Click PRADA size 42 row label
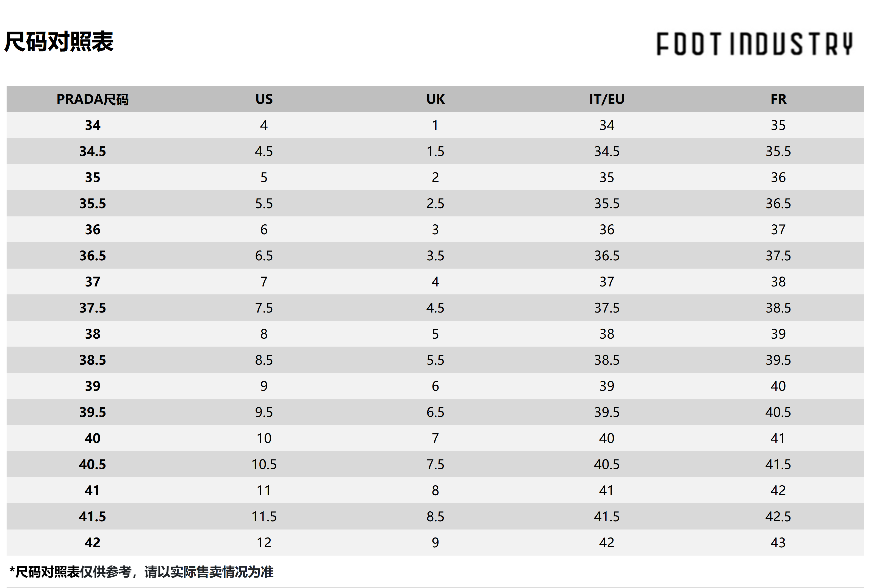This screenshot has width=871, height=588. click(x=93, y=543)
